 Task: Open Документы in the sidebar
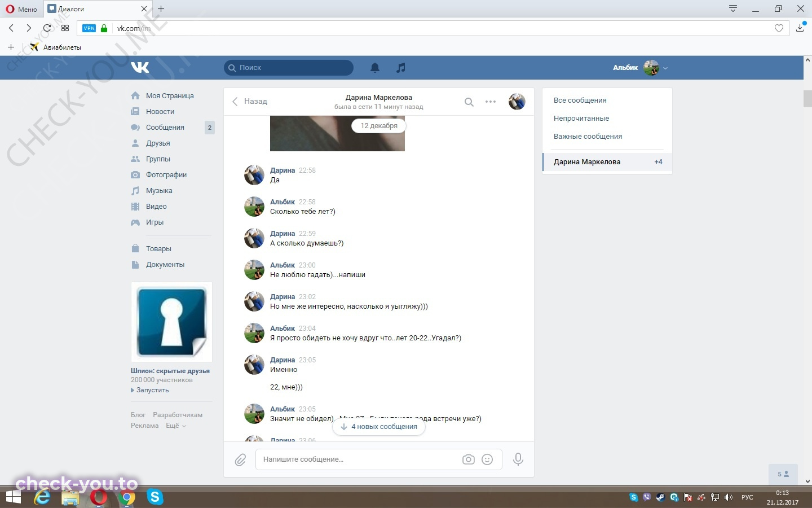click(x=165, y=265)
